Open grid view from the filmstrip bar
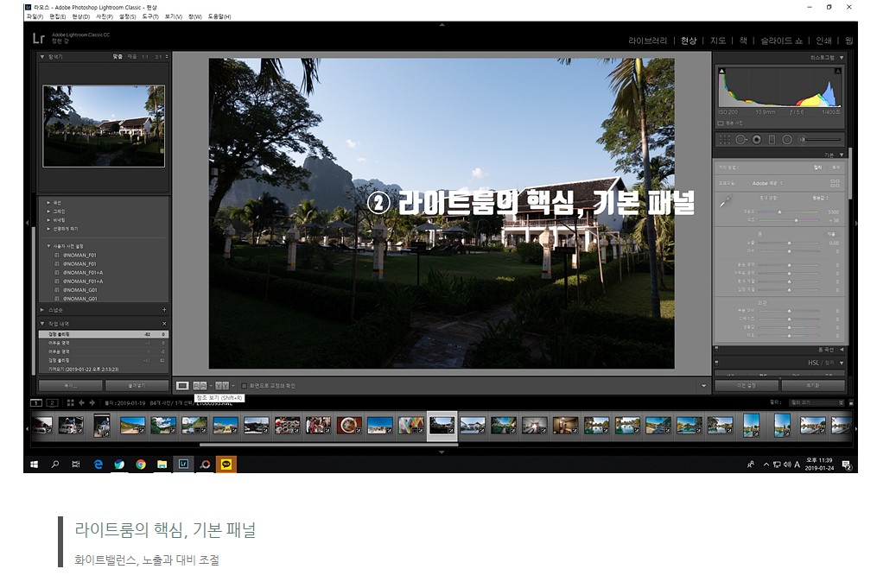 click(70, 403)
